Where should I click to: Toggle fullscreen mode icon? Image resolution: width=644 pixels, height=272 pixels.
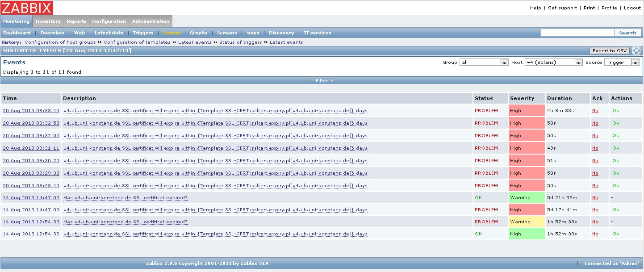[x=636, y=51]
